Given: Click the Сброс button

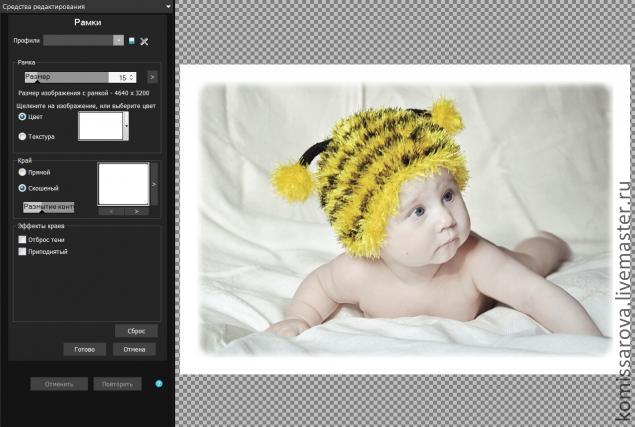Looking at the screenshot, I should [136, 331].
